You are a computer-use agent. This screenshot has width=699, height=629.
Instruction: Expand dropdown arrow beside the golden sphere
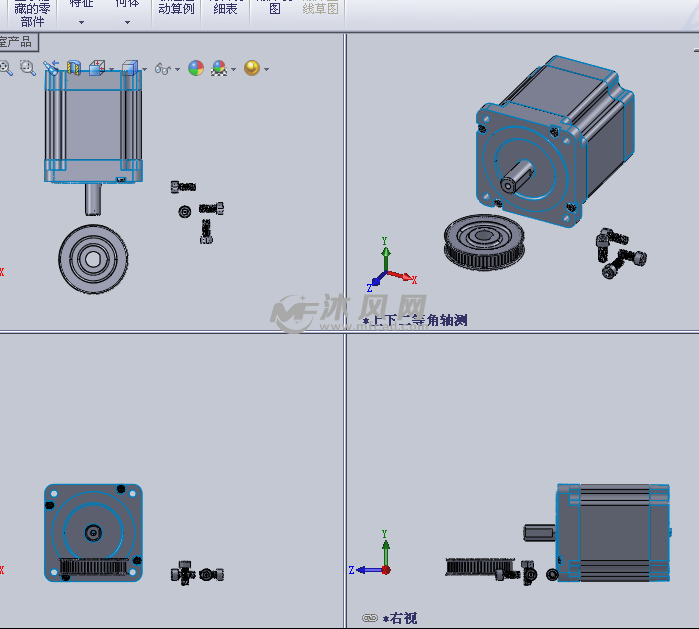tap(266, 69)
